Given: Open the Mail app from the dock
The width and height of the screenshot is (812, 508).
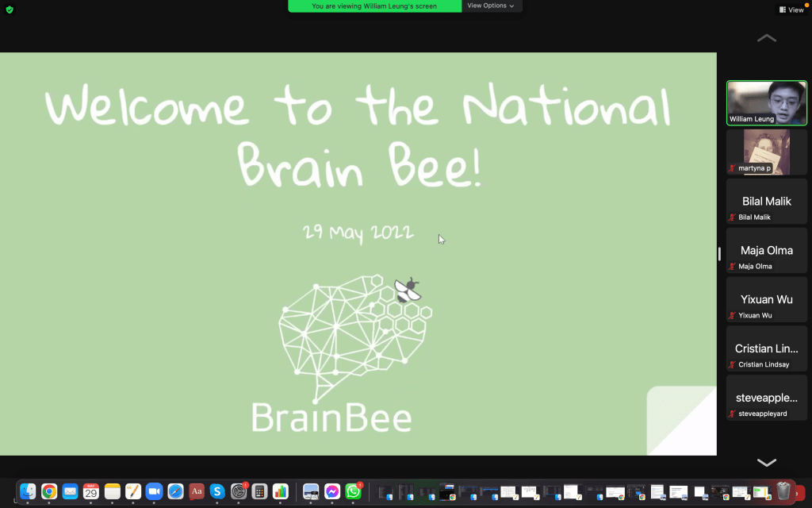Looking at the screenshot, I should coord(71,491).
